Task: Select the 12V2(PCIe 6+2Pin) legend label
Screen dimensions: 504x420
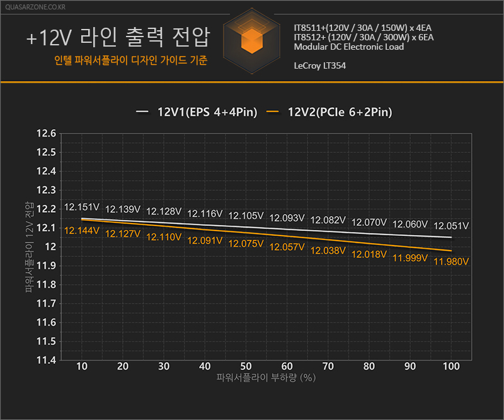Action: pos(340,112)
